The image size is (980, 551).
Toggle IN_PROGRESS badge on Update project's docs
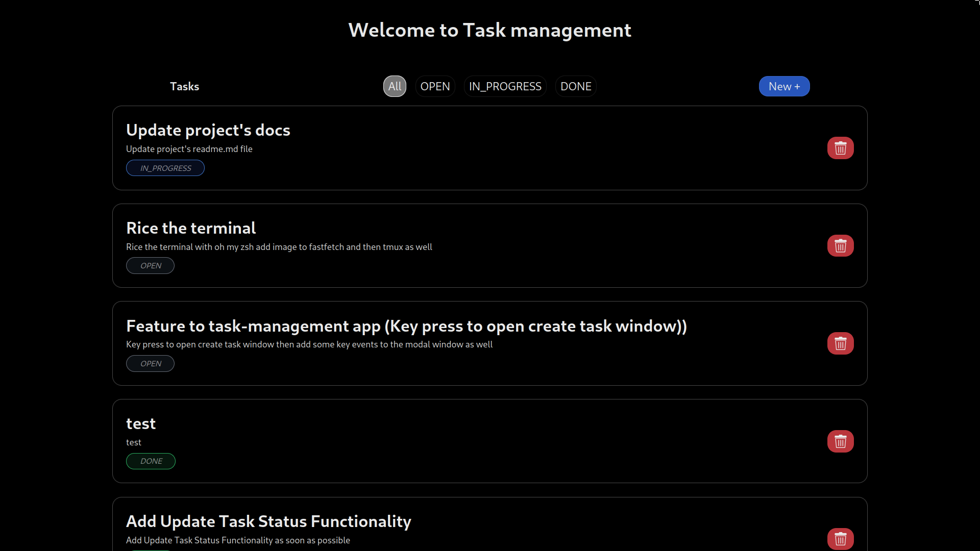click(x=165, y=168)
